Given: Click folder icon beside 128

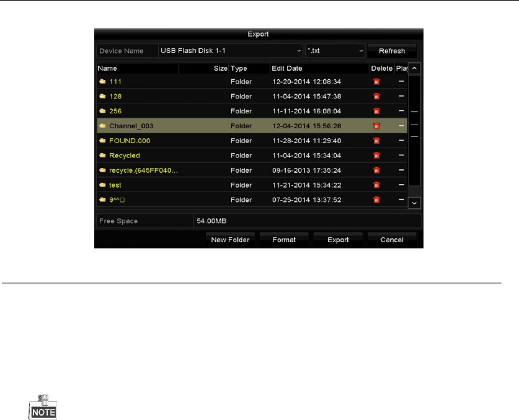Looking at the screenshot, I should tap(102, 96).
